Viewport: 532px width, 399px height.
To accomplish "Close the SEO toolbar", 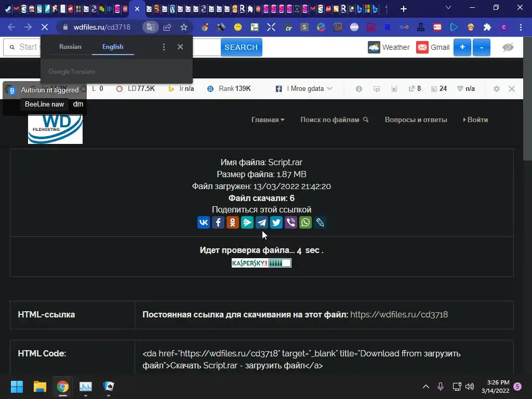I will point(512,89).
